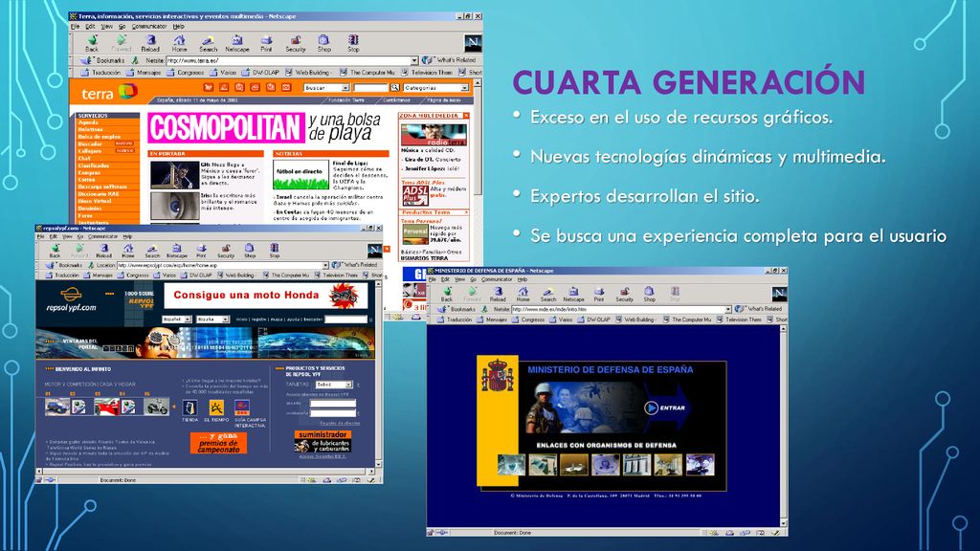Click the Print icon in Terra window
The height and width of the screenshot is (551, 980).
coord(266,40)
